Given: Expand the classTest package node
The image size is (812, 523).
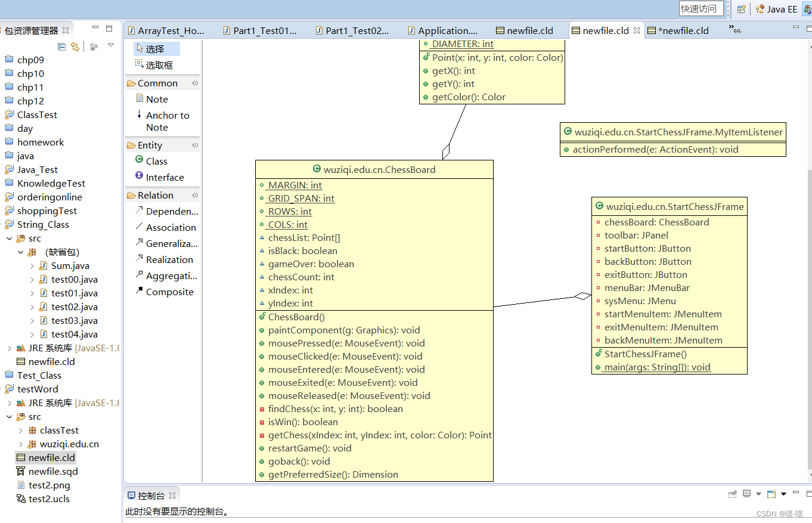Looking at the screenshot, I should 21,431.
